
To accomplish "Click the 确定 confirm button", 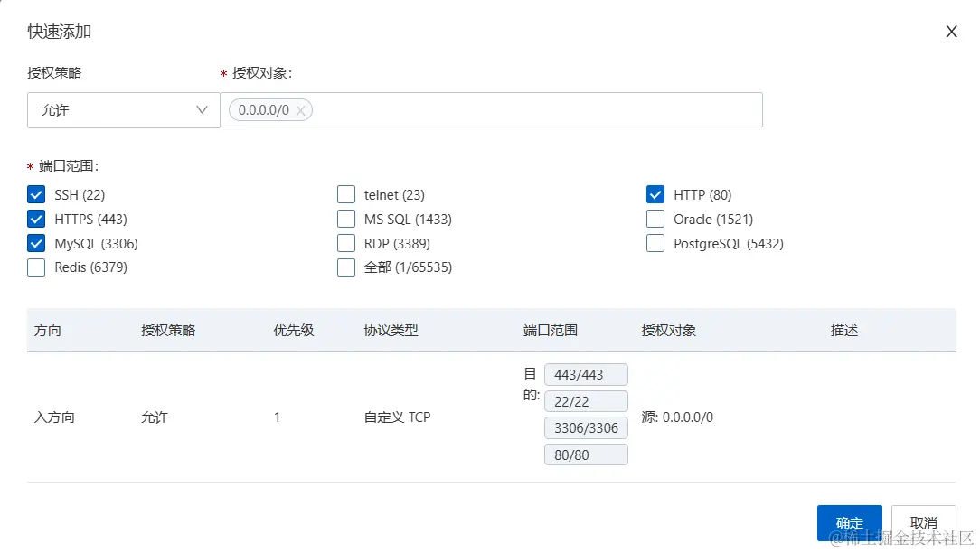I will click(x=849, y=522).
